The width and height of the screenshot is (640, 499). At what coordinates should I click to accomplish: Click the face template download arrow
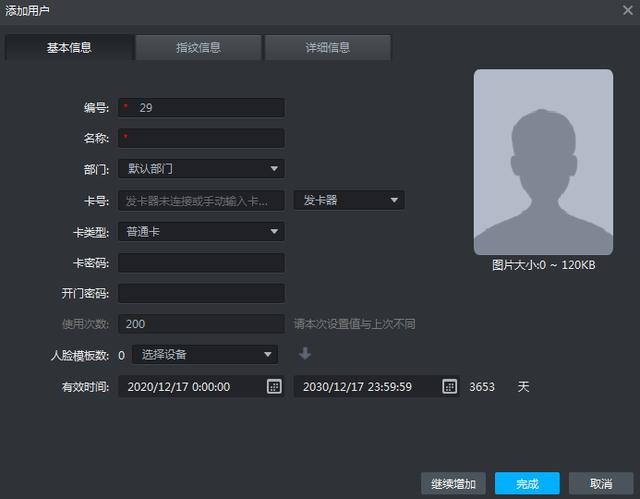(x=305, y=354)
